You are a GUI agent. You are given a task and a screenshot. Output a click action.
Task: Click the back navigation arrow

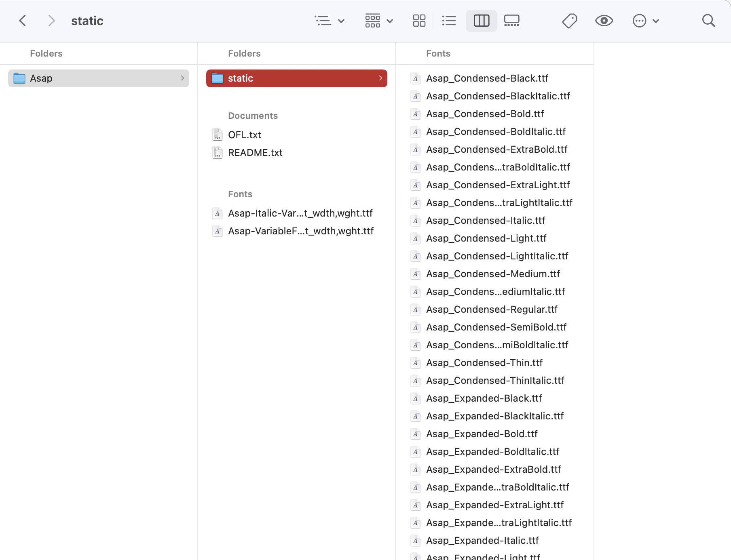tap(23, 20)
